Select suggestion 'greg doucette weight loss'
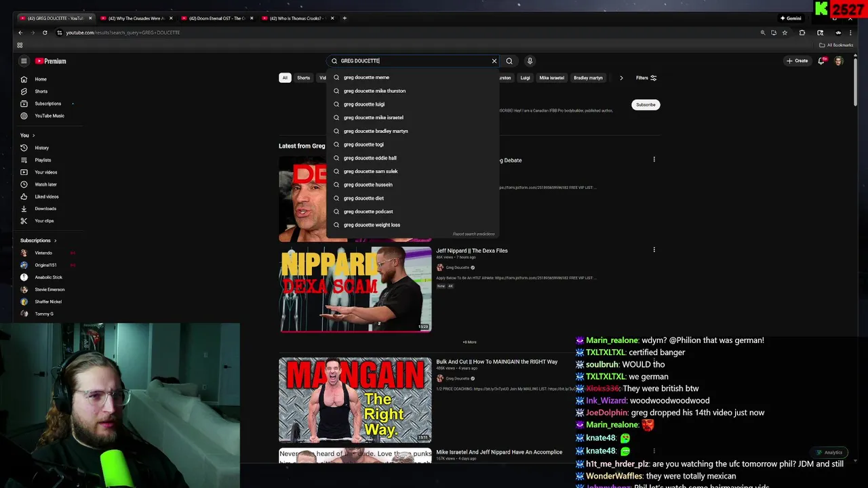 [x=412, y=225]
